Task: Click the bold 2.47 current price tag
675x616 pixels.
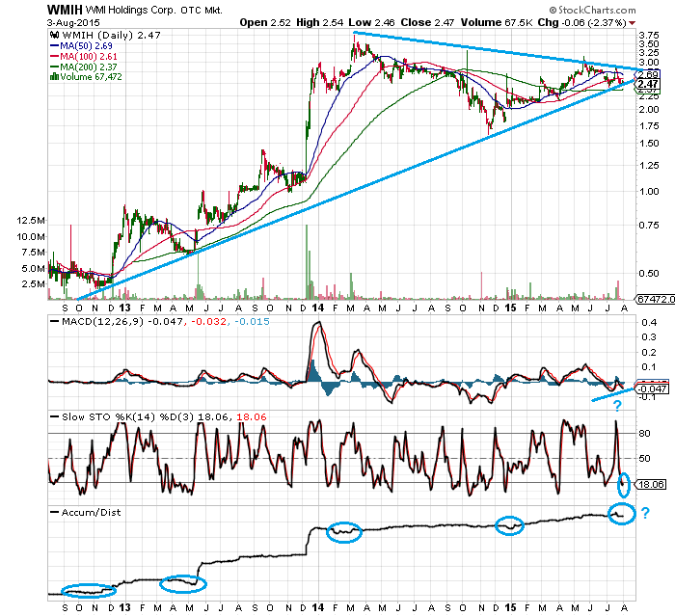Action: click(x=648, y=84)
